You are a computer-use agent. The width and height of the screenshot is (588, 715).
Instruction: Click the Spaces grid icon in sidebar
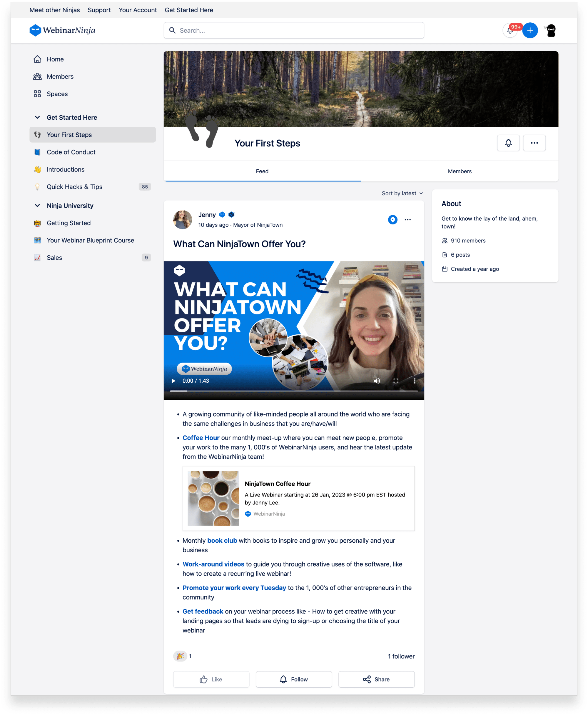[x=37, y=94]
